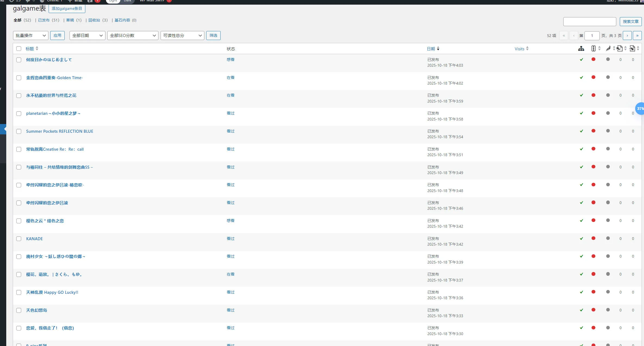Open planetarian～小小的星之梦～ entry link
The image size is (644, 346).
pos(53,113)
